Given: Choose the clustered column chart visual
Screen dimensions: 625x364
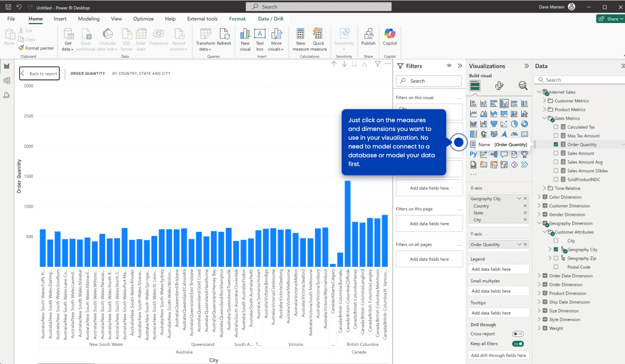Looking at the screenshot, I should point(504,104).
